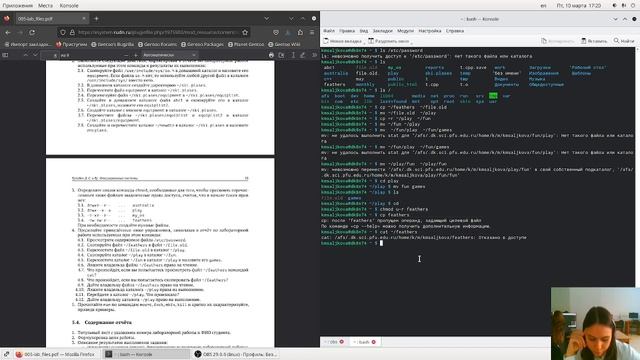Open Импорт закладок bookmark item

tap(28, 44)
